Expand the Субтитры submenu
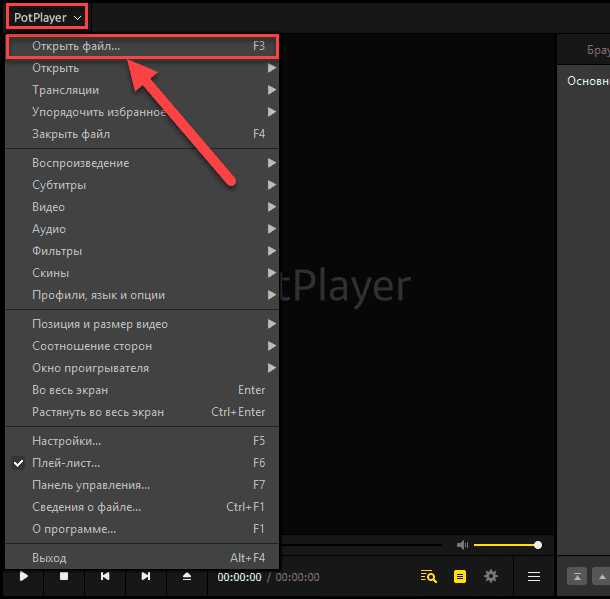Screen dimensions: 610x599 (x=142, y=185)
